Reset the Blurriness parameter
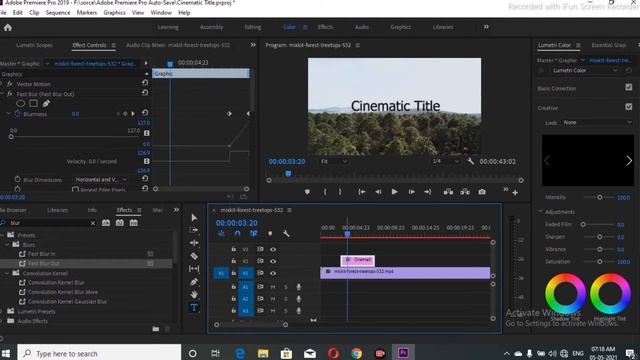The height and width of the screenshot is (360, 640). [145, 113]
